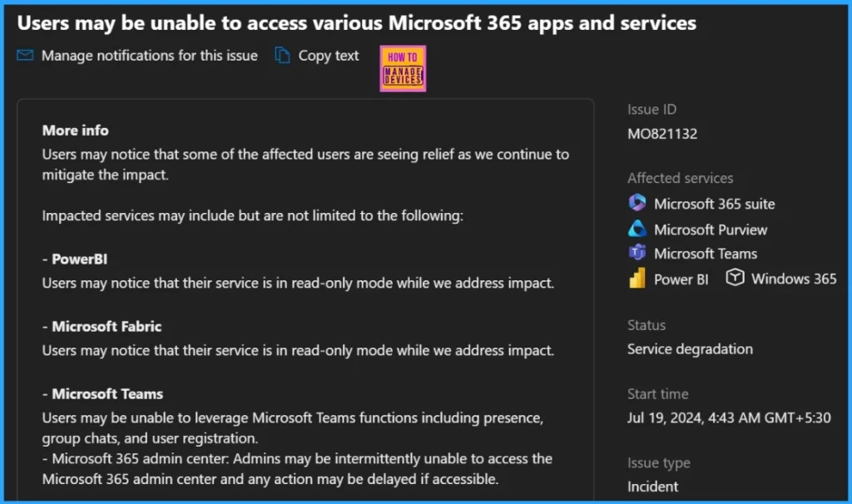The width and height of the screenshot is (852, 504).
Task: Click the Microsoft Teams service label in sidebar
Action: click(706, 254)
